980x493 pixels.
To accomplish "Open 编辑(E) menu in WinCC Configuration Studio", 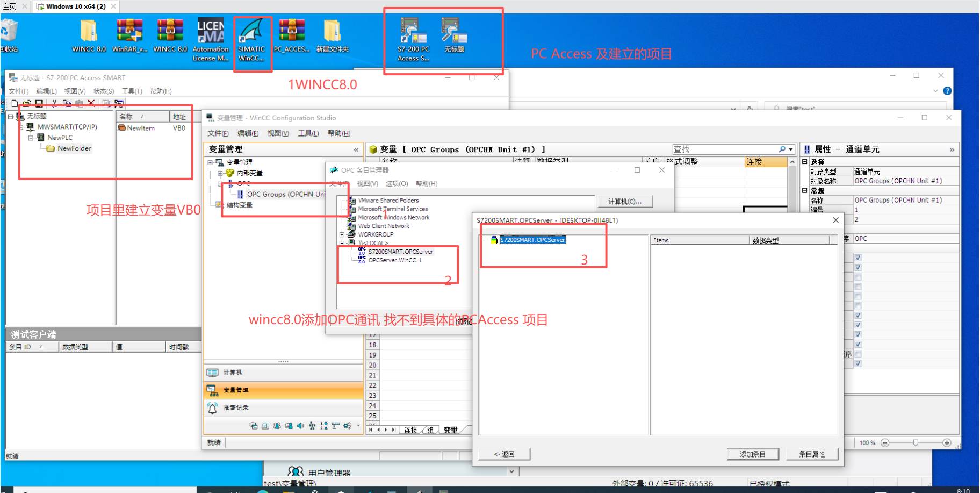I will [248, 133].
